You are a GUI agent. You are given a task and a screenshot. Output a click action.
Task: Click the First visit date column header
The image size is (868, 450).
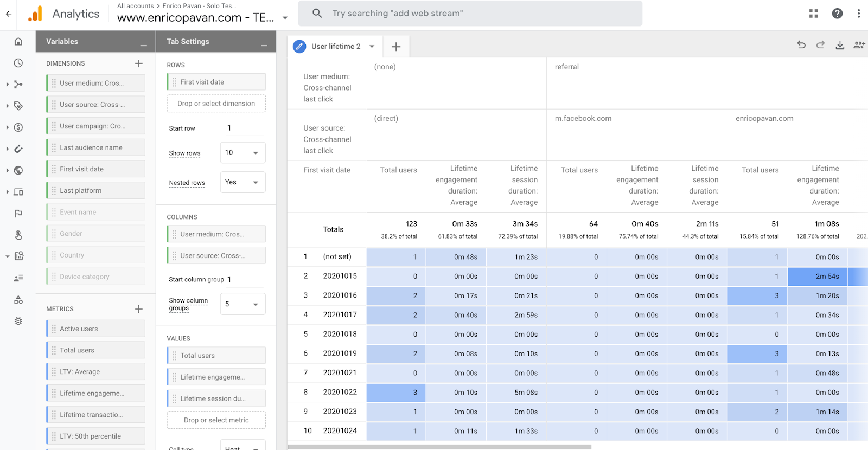(327, 170)
